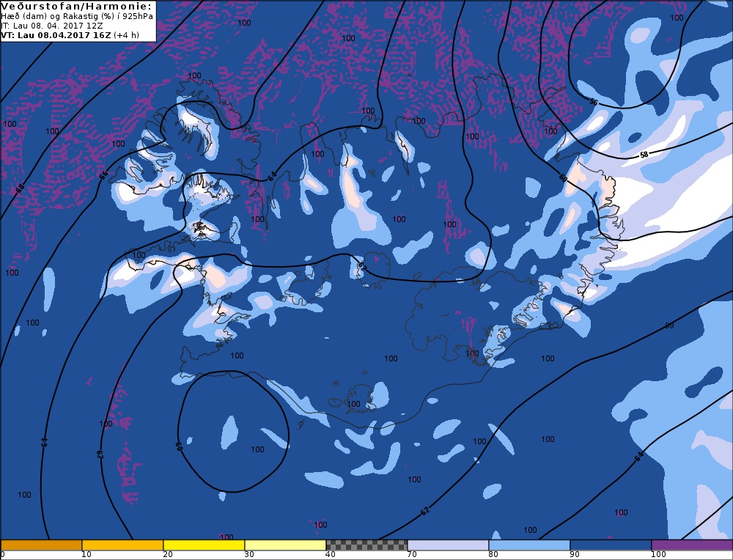The width and height of the screenshot is (733, 560).
Task: Click the legend scale number 40
Action: tap(331, 555)
